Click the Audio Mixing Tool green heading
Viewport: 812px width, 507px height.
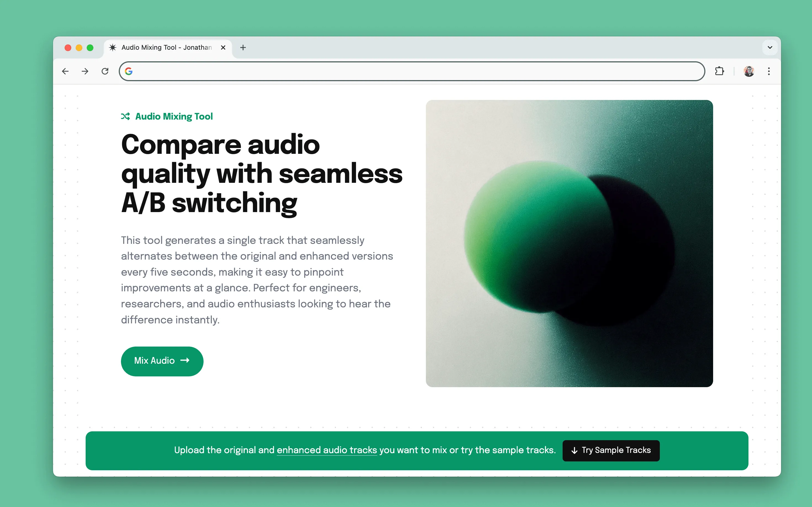tap(174, 116)
